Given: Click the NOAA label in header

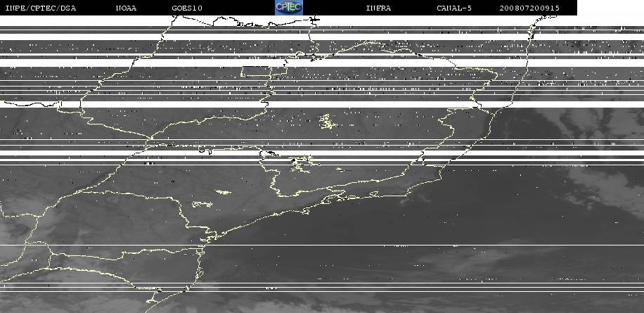Looking at the screenshot, I should pos(126,8).
